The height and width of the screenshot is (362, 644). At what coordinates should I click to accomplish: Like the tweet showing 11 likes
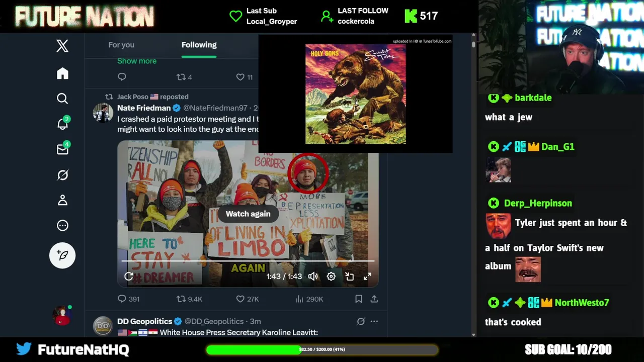(x=245, y=77)
